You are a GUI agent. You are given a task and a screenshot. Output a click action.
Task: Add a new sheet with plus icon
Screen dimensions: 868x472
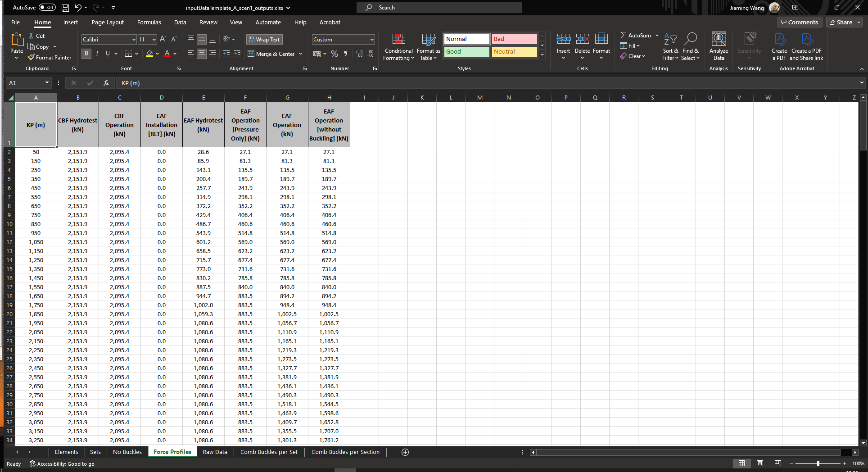(405, 452)
